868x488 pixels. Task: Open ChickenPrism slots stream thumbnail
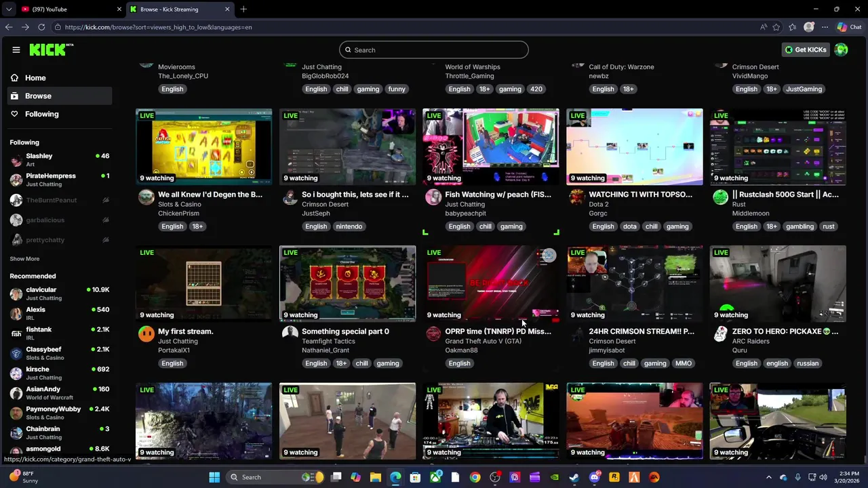click(203, 146)
